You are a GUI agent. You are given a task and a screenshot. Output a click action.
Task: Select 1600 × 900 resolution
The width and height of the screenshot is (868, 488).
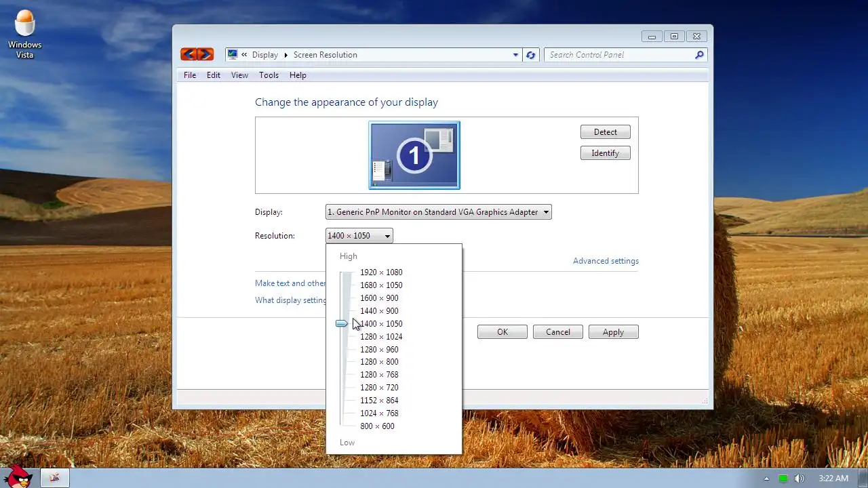tap(379, 298)
